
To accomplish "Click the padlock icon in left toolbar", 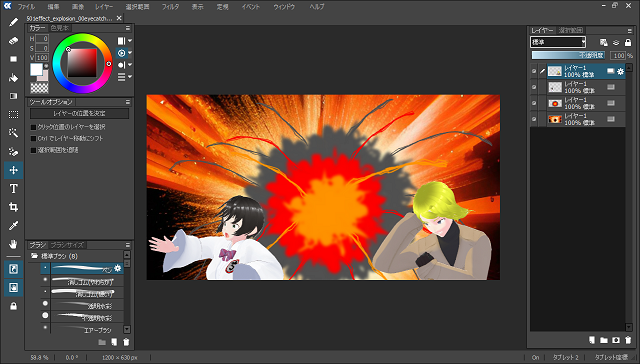I will tap(13, 306).
